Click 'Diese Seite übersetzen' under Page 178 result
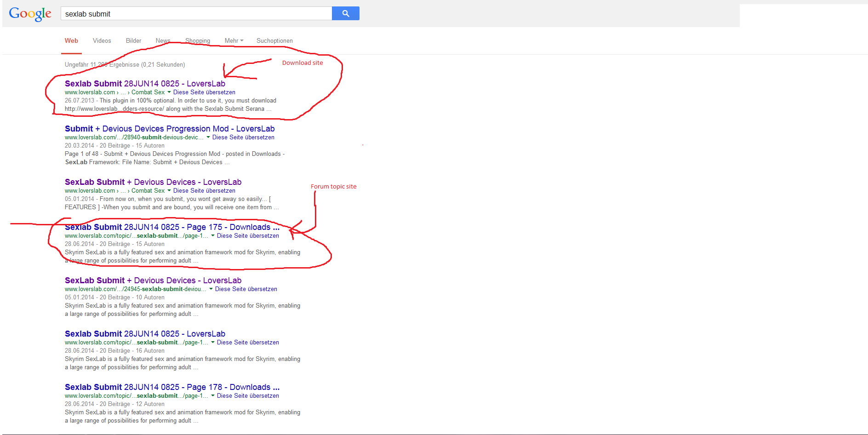The image size is (868, 435). coord(248,396)
